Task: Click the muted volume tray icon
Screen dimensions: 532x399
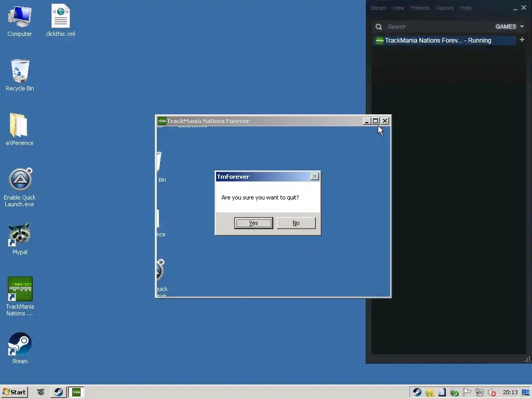Action: pos(491,393)
